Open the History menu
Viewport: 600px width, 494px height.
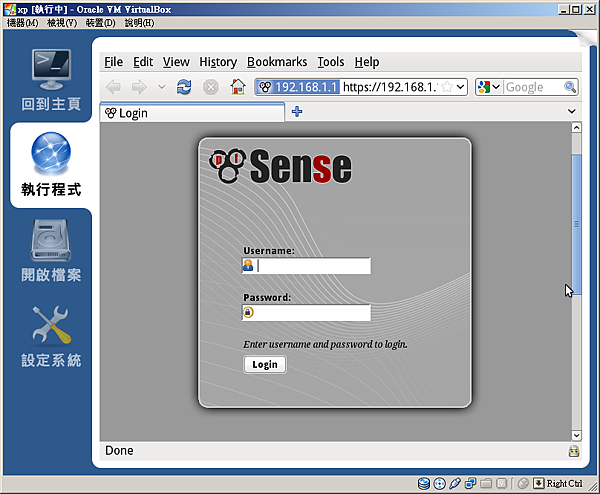pyautogui.click(x=218, y=62)
